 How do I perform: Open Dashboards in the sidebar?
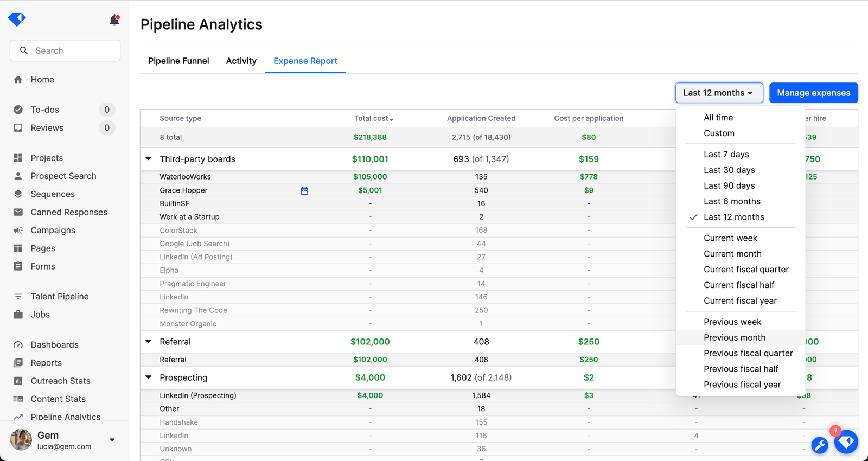point(54,345)
